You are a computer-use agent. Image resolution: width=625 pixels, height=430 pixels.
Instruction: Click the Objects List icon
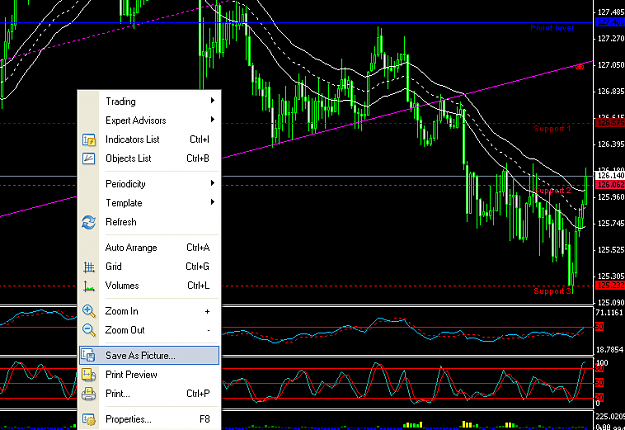pyautogui.click(x=88, y=159)
